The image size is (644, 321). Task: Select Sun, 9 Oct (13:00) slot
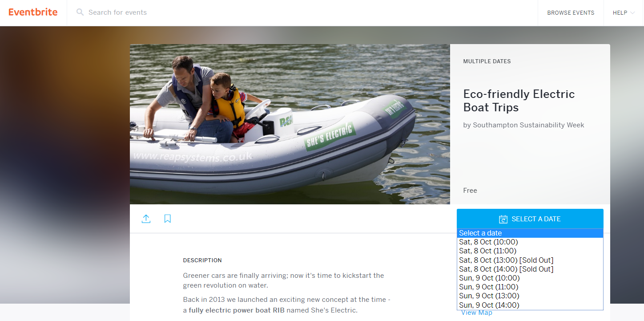click(x=530, y=296)
